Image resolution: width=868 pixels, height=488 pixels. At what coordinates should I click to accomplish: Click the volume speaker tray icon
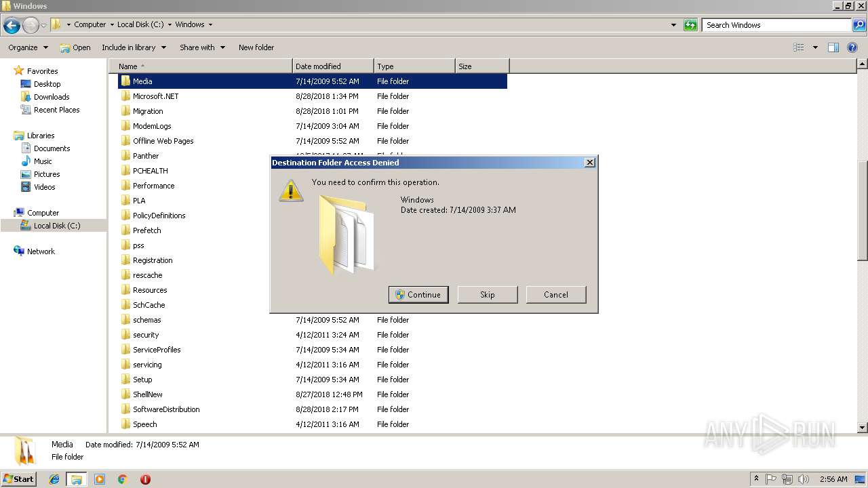pyautogui.click(x=804, y=479)
